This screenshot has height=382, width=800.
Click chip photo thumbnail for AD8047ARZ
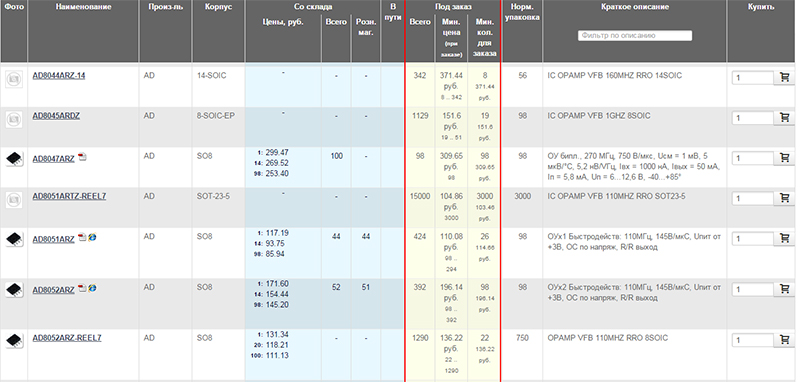pos(14,159)
